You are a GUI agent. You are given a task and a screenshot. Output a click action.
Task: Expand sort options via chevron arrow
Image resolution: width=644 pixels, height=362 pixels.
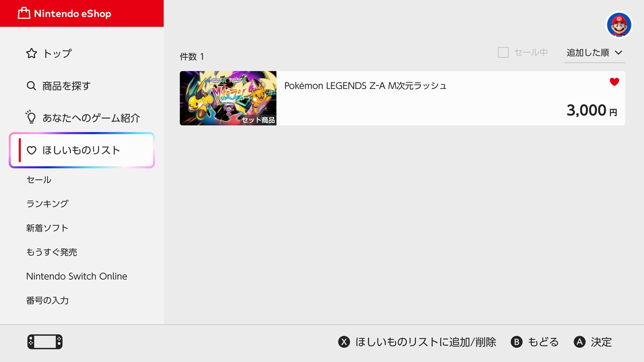pyautogui.click(x=618, y=53)
